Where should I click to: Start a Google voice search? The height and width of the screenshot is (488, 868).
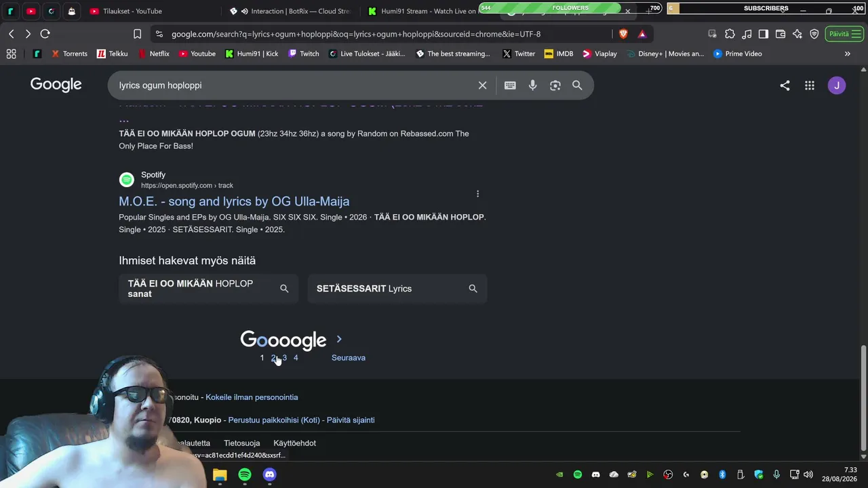(533, 85)
